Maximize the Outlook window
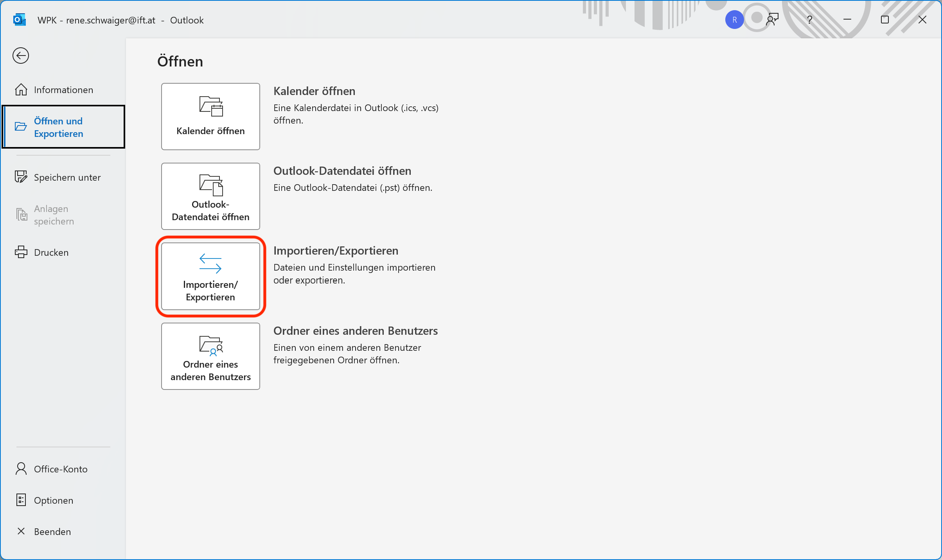Viewport: 942px width, 560px height. coord(885,20)
